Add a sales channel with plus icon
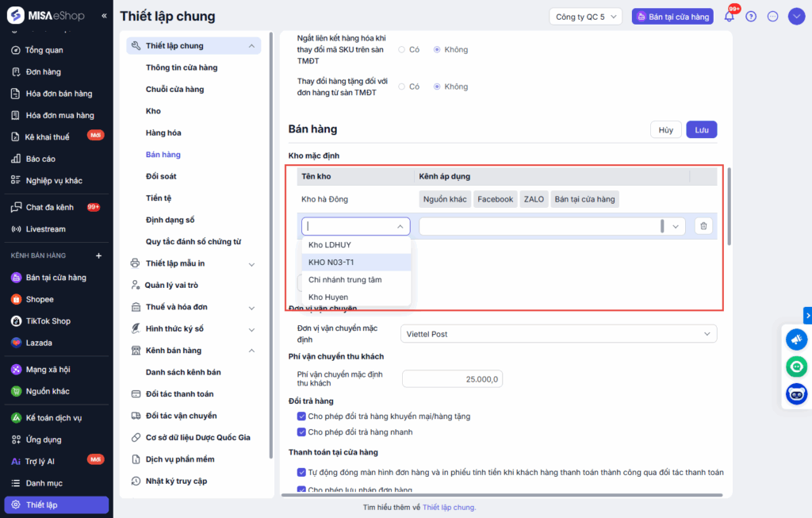The image size is (812, 518). [99, 255]
